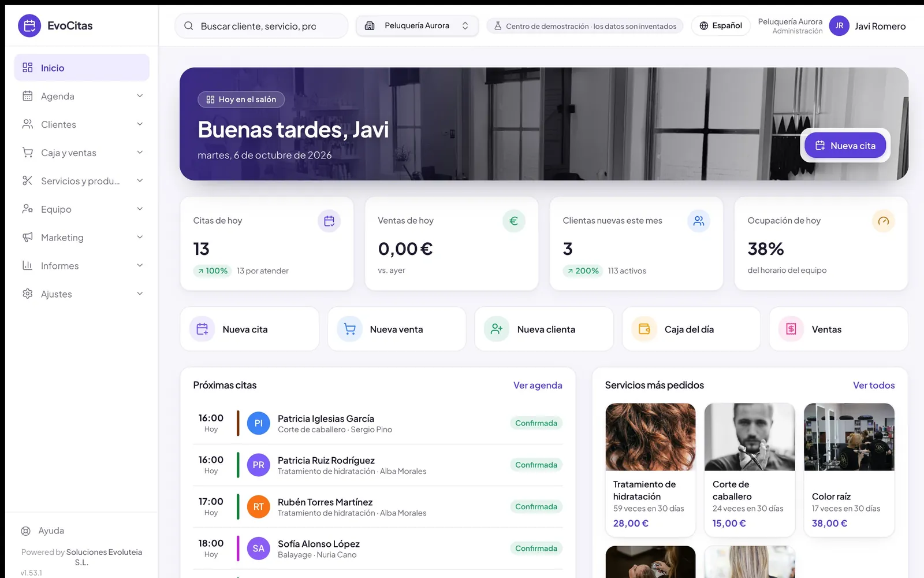Expand the Caja y ventas chevron

point(140,153)
